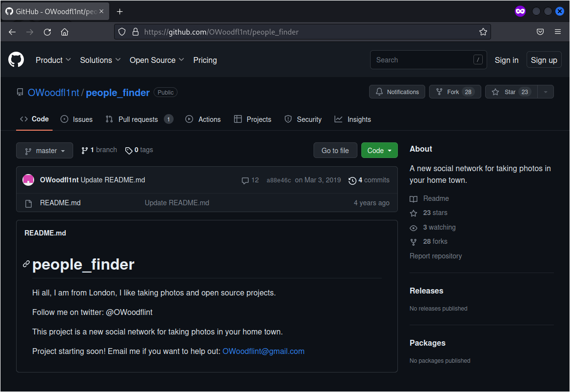Click the tracking protection shield icon
This screenshot has width=570, height=392.
click(121, 31)
